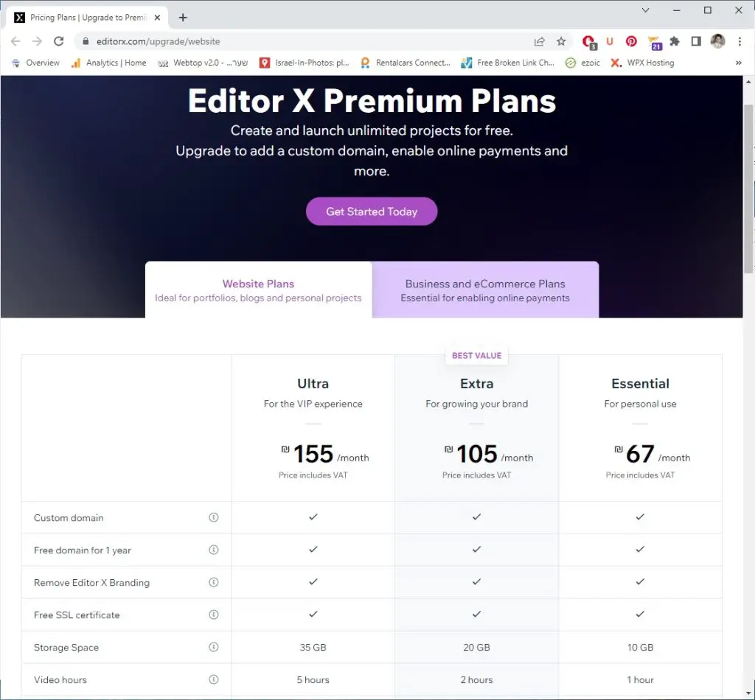
Task: Click the 5 hours video cell
Action: pyautogui.click(x=313, y=680)
